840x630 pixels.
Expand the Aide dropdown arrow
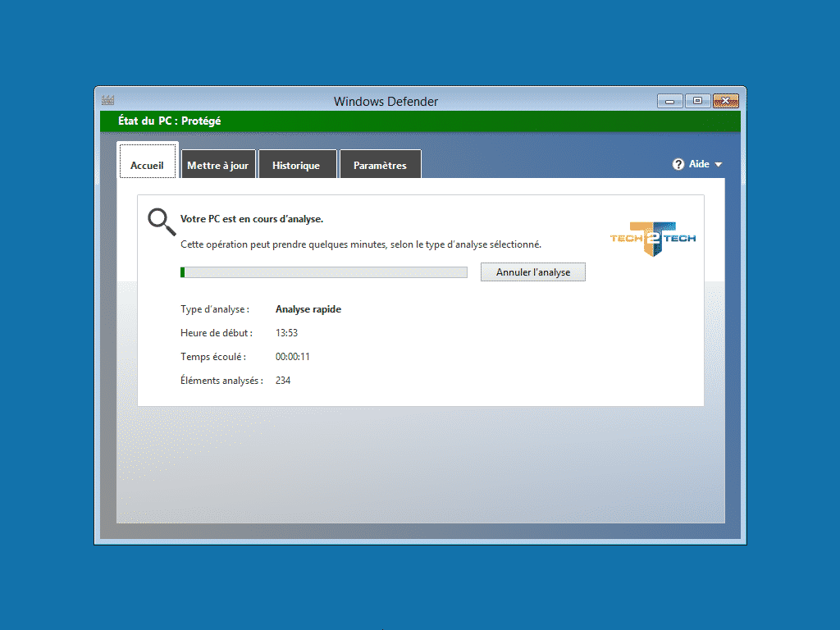point(719,165)
